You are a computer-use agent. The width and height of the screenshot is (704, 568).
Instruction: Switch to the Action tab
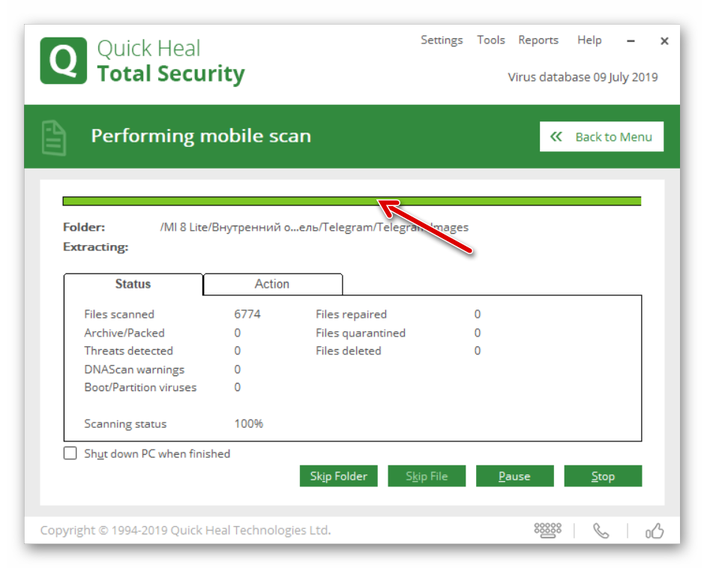point(273,284)
